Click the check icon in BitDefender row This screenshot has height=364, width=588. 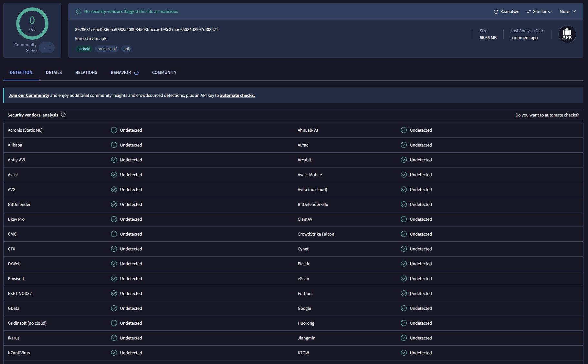tap(114, 204)
